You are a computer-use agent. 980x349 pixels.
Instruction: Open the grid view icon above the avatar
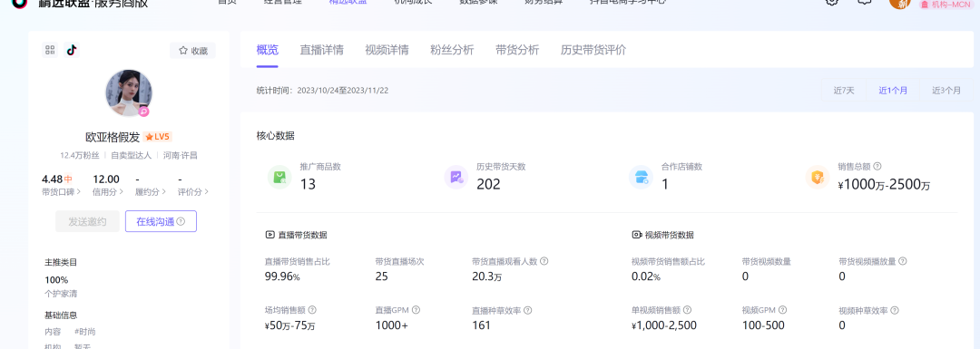50,51
